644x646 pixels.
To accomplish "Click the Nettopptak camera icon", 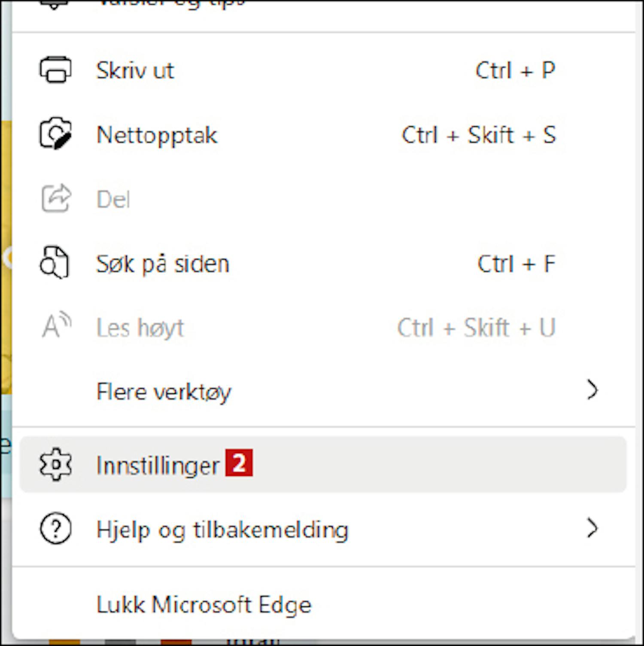I will coord(55,134).
